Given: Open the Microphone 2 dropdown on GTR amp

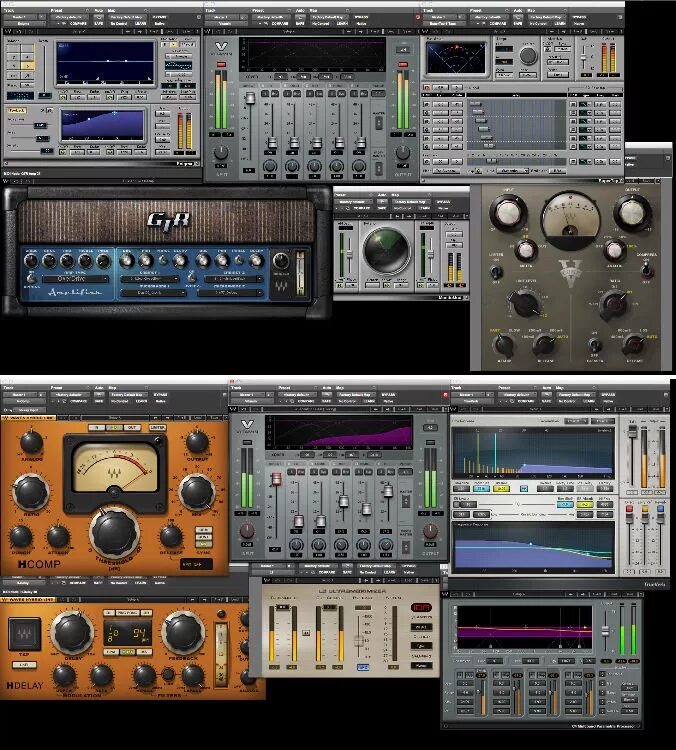Looking at the screenshot, I should point(231,292).
